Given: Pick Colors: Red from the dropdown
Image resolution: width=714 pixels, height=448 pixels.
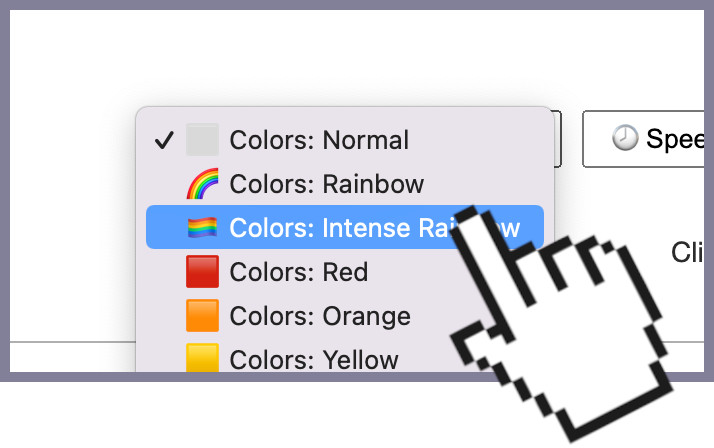Looking at the screenshot, I should pos(345,272).
